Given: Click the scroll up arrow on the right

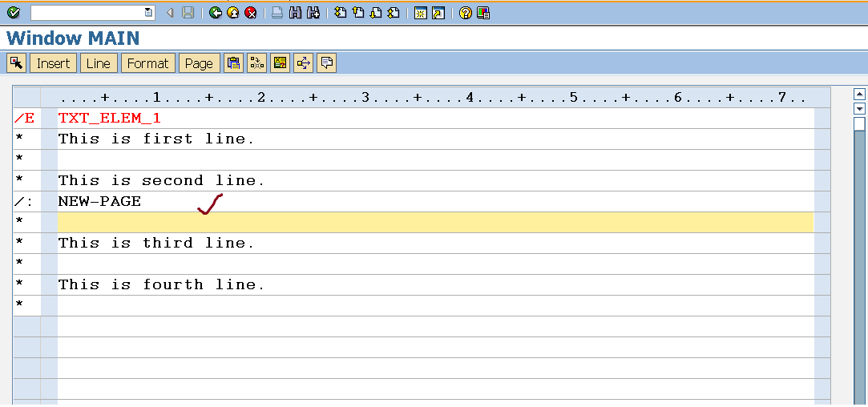Looking at the screenshot, I should tap(860, 93).
